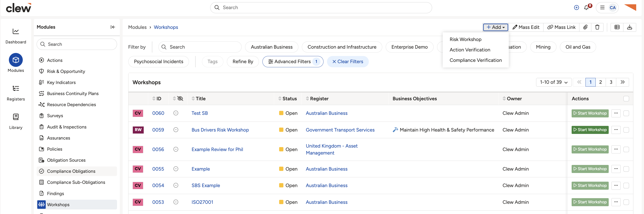Open Compliance Obligations in Modules list

(x=77, y=171)
